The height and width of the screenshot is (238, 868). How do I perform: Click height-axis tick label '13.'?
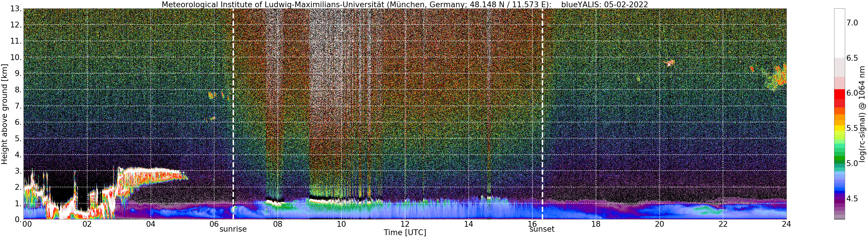point(16,9)
